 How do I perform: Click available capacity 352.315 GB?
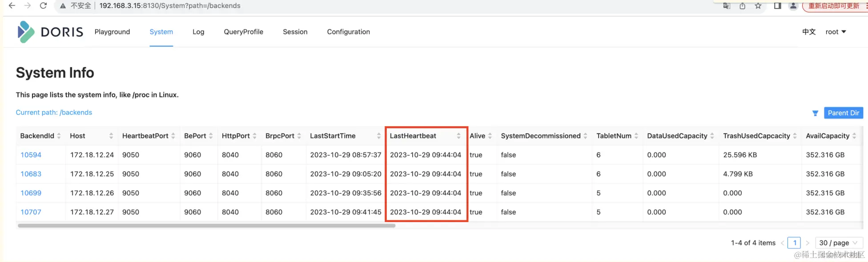[825, 193]
